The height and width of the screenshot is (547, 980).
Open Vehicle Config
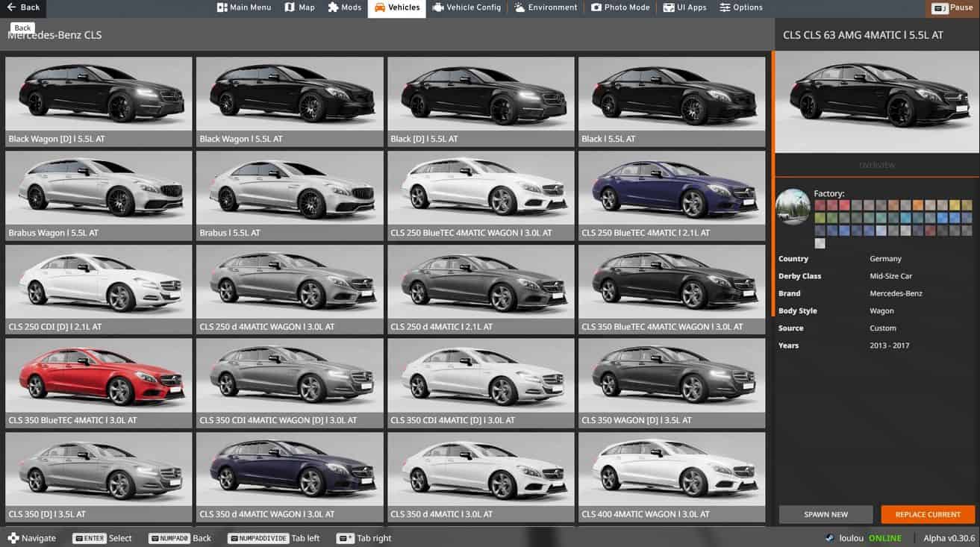click(467, 7)
